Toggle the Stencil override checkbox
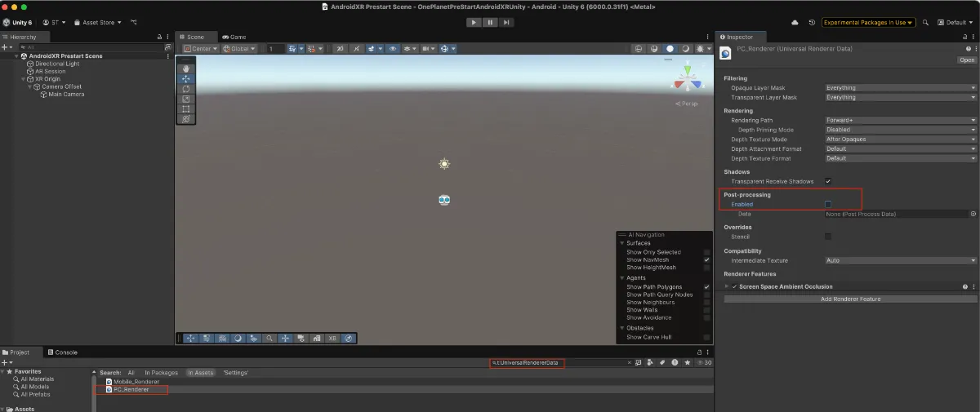The width and height of the screenshot is (980, 412). point(828,237)
